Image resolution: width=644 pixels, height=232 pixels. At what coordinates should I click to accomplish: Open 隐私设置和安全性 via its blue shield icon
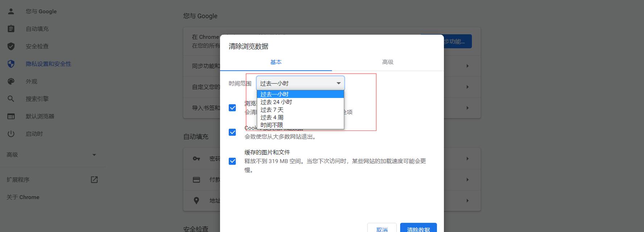click(11, 64)
